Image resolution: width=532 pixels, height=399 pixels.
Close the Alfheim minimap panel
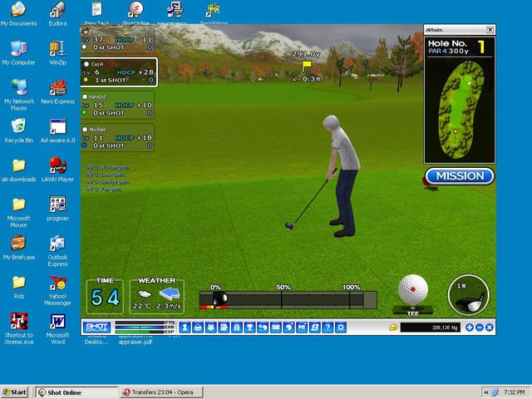click(490, 30)
